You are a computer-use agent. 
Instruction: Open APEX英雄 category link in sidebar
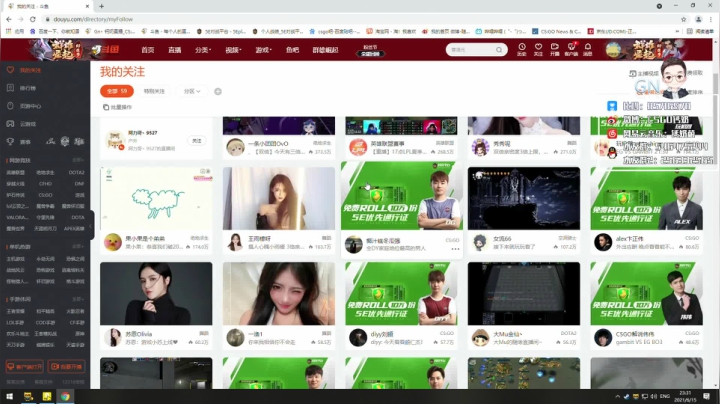pyautogui.click(x=74, y=229)
